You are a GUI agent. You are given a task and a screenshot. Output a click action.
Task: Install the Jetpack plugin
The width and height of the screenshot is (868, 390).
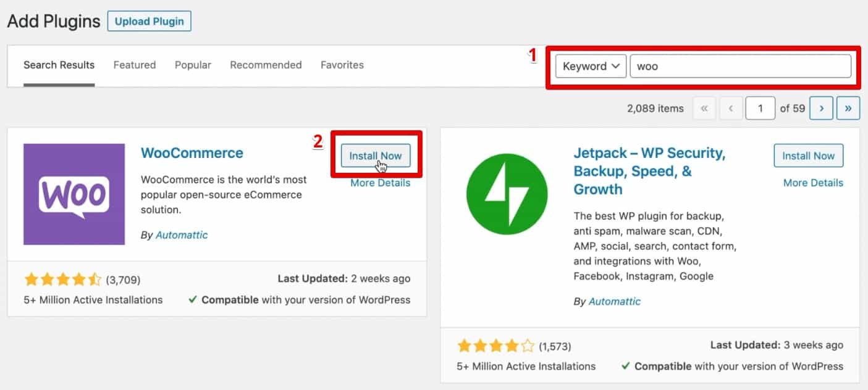coord(808,156)
